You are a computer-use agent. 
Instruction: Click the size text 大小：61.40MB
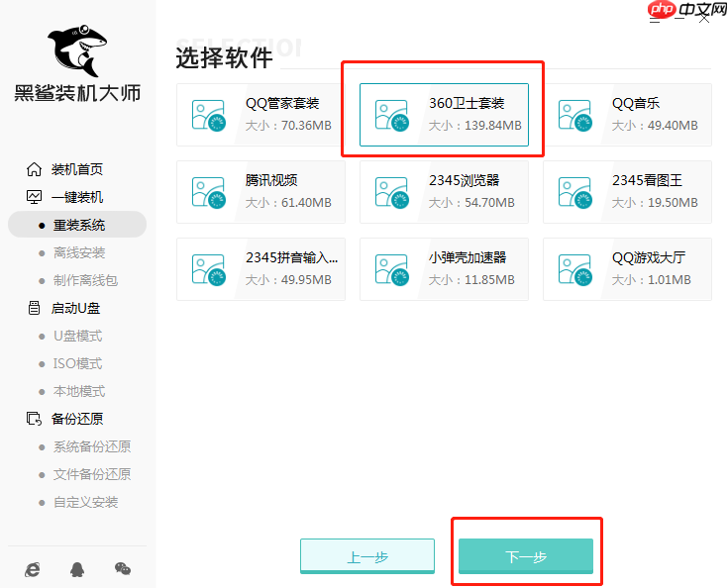point(288,202)
